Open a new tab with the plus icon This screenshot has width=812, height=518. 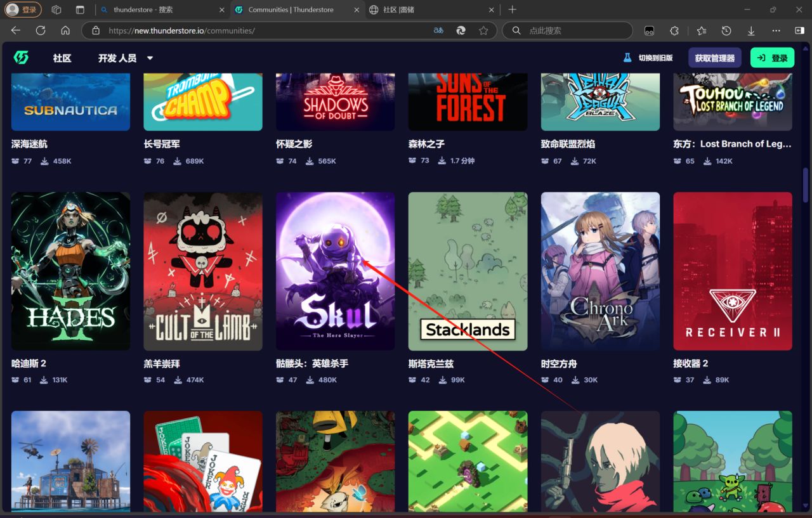(x=513, y=10)
